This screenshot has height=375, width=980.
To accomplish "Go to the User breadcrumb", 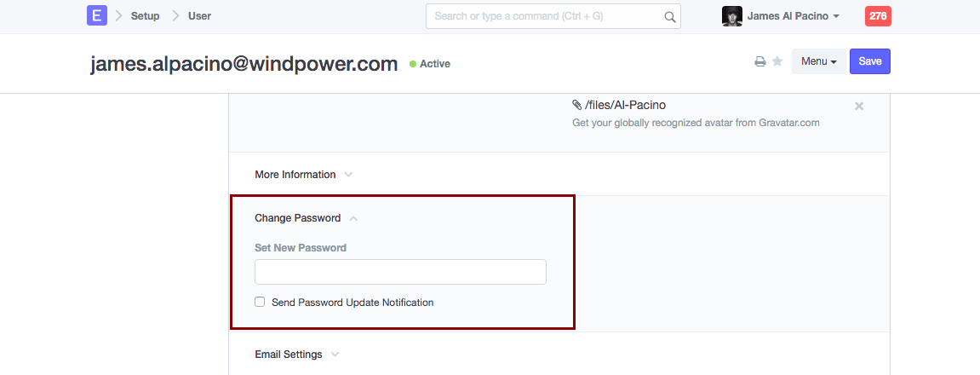I will click(199, 16).
